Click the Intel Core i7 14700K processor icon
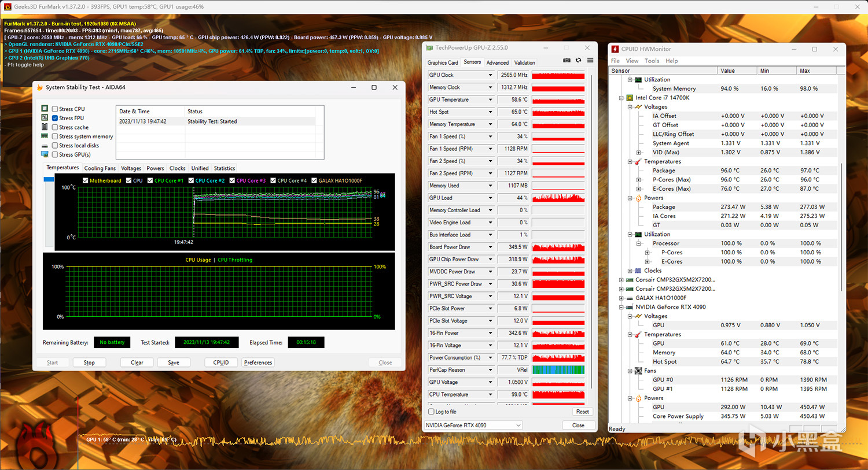868x470 pixels. 630,98
